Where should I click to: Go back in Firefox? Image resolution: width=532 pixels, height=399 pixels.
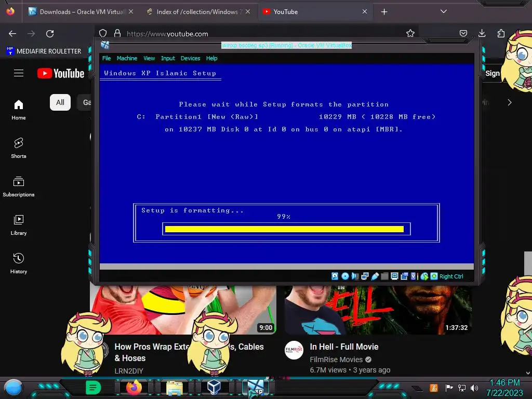(x=12, y=34)
